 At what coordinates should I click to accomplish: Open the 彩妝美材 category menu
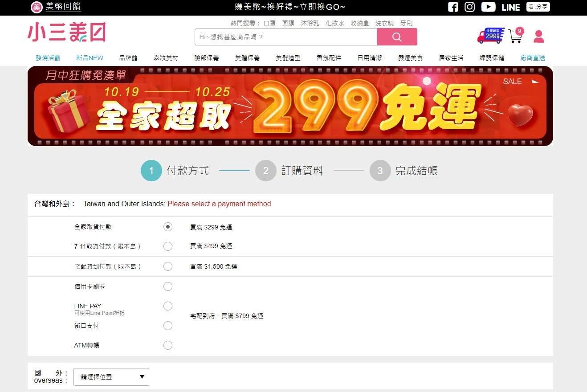[x=166, y=58]
